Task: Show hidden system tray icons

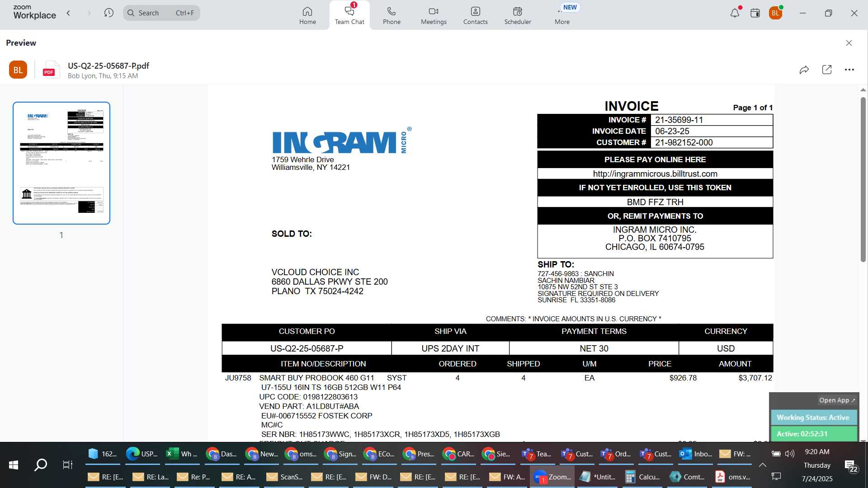Action: point(763,465)
